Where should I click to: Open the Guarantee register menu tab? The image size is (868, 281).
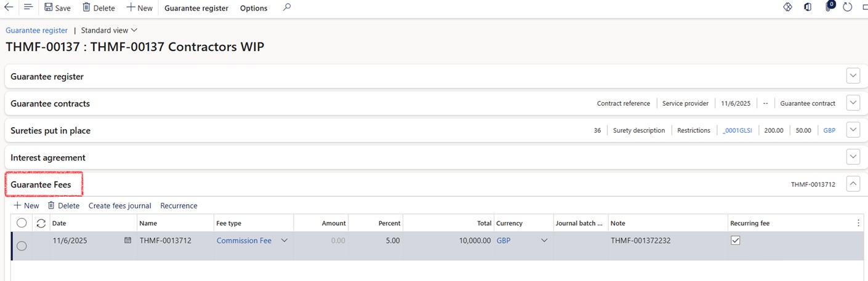click(x=196, y=8)
